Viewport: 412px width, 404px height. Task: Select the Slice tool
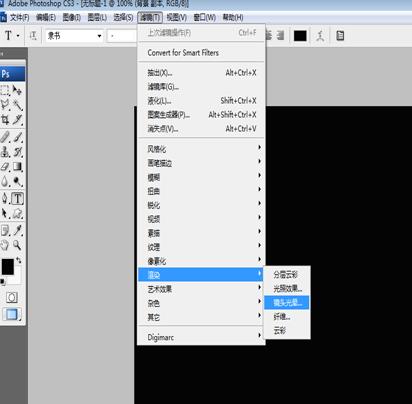click(x=17, y=119)
